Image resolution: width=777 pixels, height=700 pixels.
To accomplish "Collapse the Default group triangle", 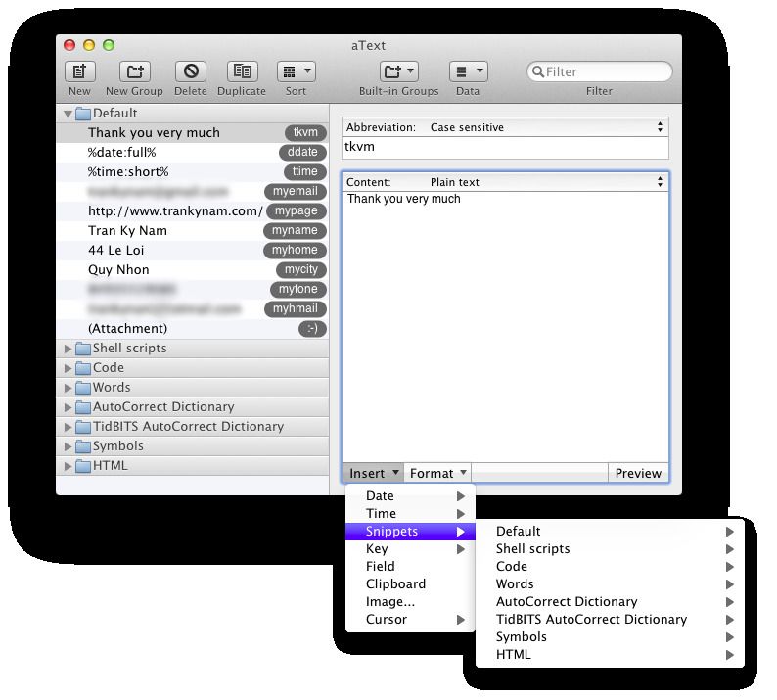I will click(x=69, y=114).
